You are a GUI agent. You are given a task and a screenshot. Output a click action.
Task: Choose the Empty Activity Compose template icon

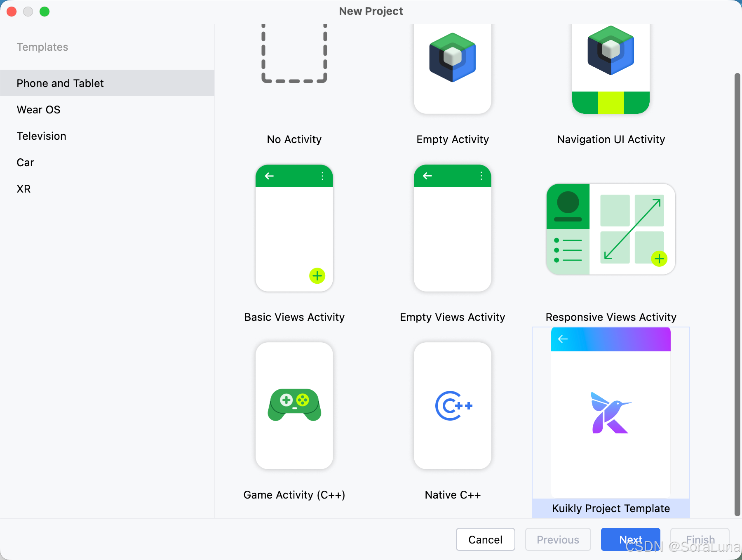click(453, 68)
